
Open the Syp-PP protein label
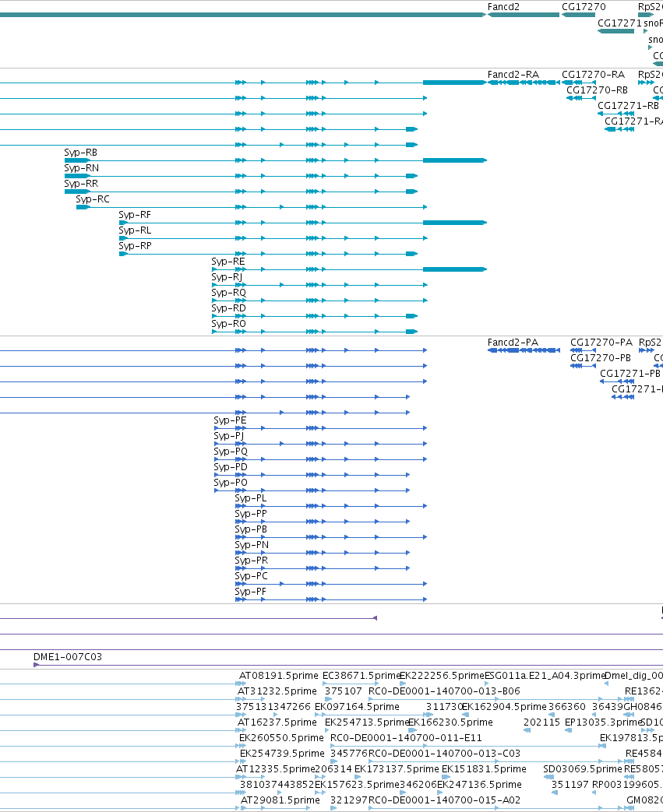point(251,513)
